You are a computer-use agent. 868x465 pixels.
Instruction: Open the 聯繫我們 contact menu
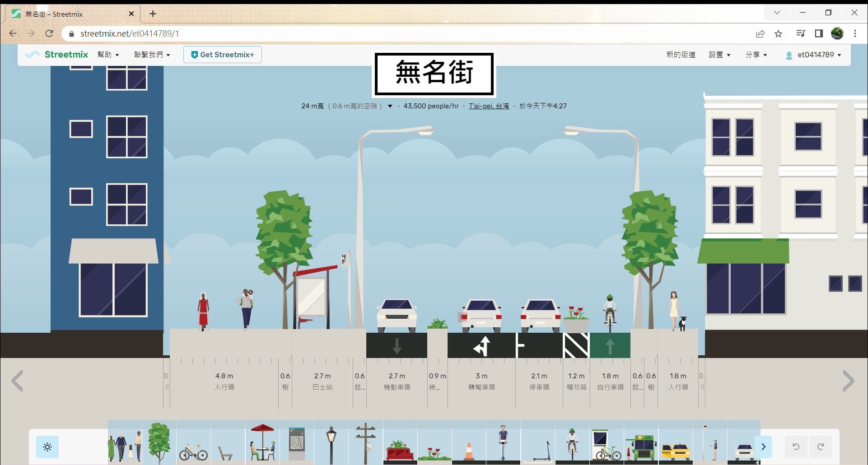pos(152,55)
